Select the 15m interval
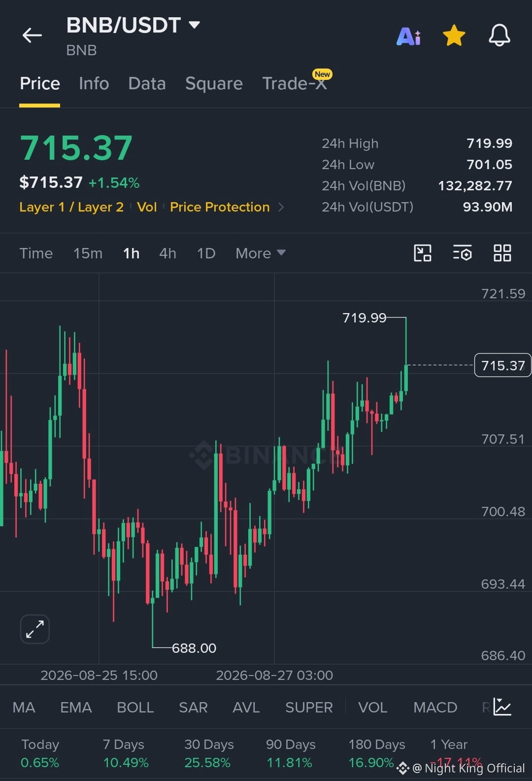Image resolution: width=532 pixels, height=781 pixels. [88, 253]
